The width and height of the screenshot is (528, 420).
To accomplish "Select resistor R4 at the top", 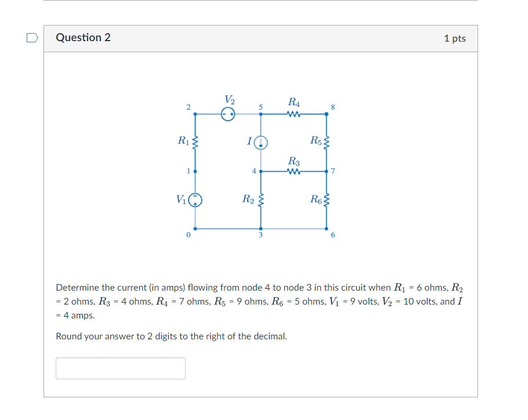I will 292,114.
